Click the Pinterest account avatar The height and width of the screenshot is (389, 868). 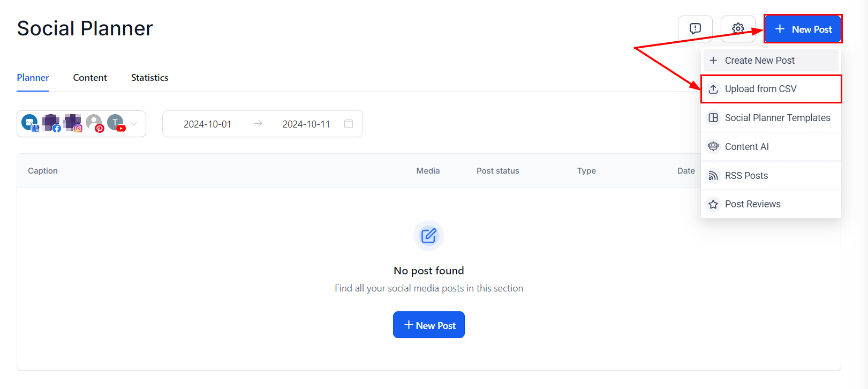94,123
